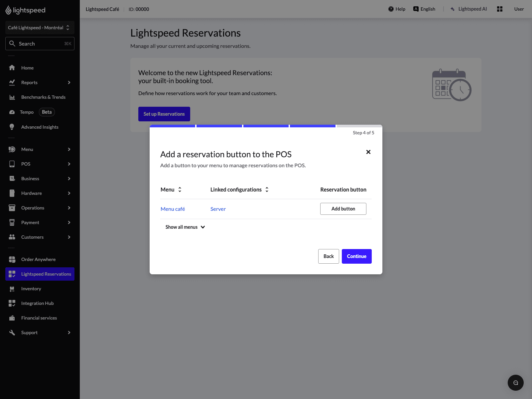Click the chat bubble icon bottom right
This screenshot has height=399, width=532.
point(516,383)
